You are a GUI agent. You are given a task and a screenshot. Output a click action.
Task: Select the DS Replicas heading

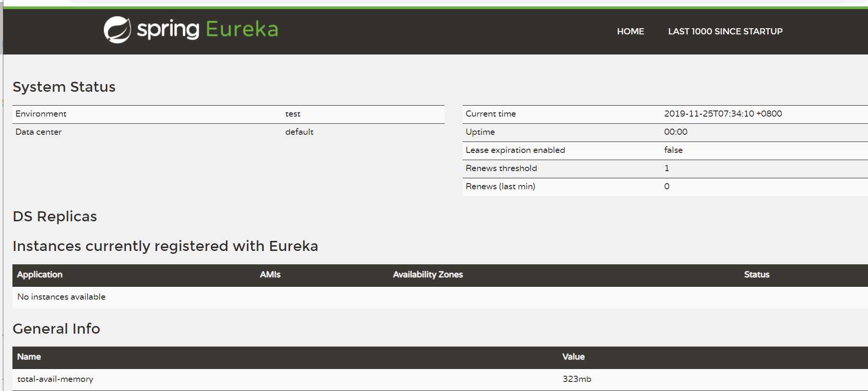55,217
